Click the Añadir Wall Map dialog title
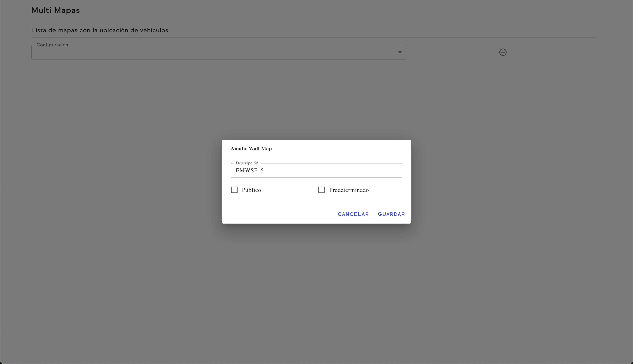Screen dimensions: 633x364 tap(251, 148)
